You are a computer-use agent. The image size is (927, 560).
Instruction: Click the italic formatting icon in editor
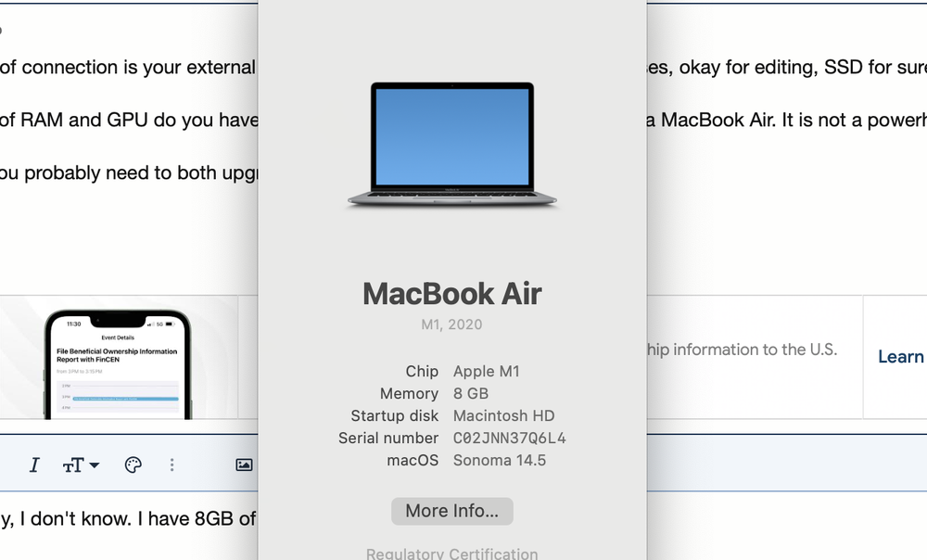[34, 465]
